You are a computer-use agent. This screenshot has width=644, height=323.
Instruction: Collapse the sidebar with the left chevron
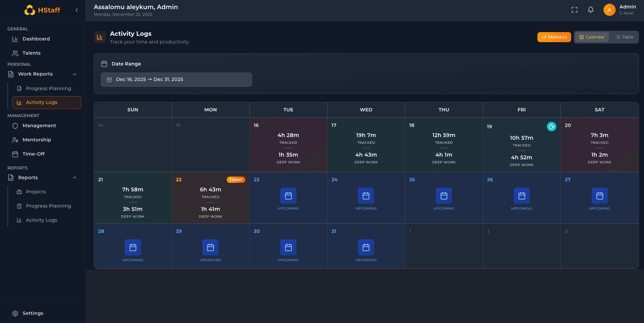(x=77, y=10)
